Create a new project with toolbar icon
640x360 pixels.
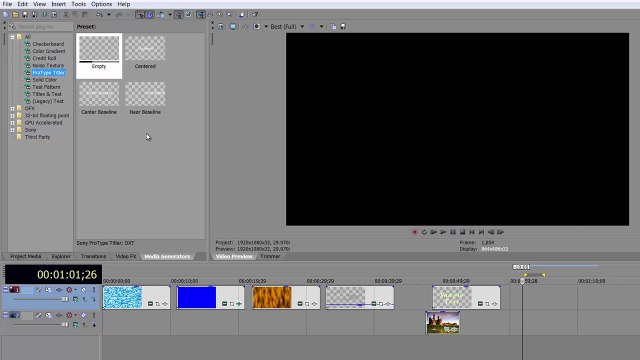click(x=5, y=15)
